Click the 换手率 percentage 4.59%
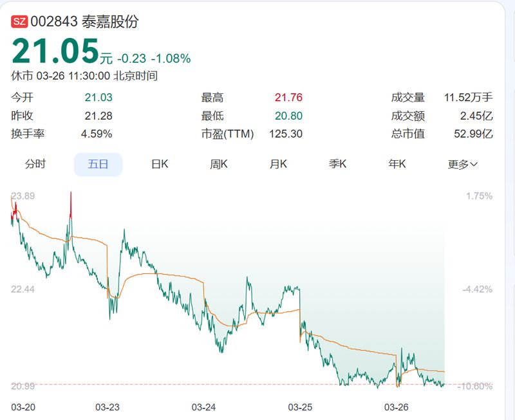The image size is (515, 420). [x=97, y=134]
